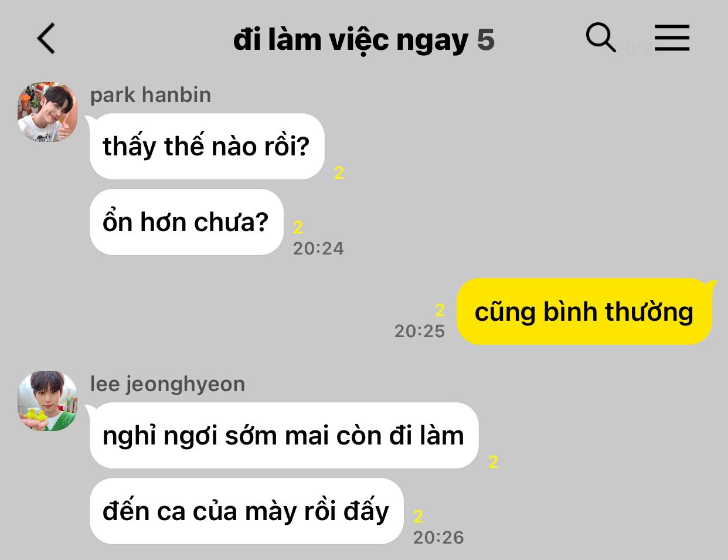Image resolution: width=728 pixels, height=560 pixels.
Task: Tap unread count beside "thấy thế nào rồi?"
Action: click(339, 173)
